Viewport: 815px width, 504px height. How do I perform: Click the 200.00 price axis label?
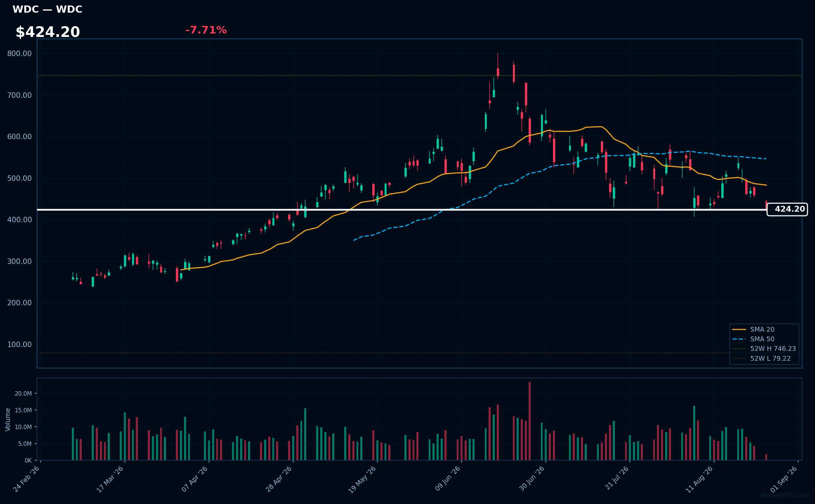[x=20, y=303]
